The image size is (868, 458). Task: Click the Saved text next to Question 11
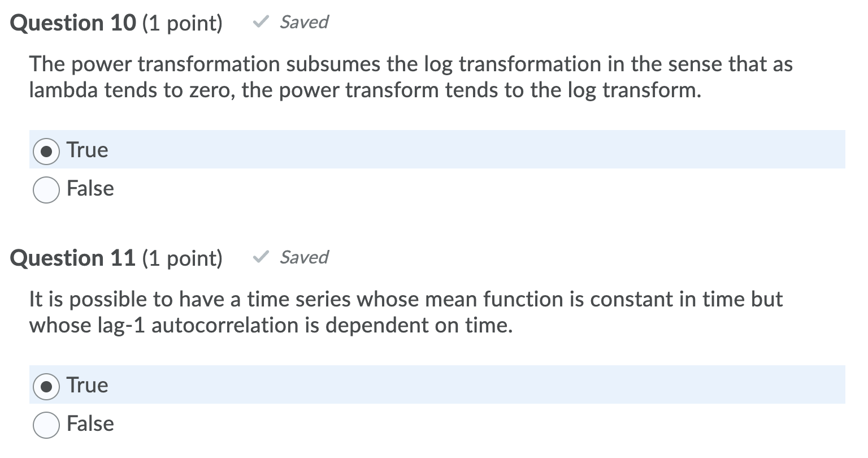(x=303, y=258)
